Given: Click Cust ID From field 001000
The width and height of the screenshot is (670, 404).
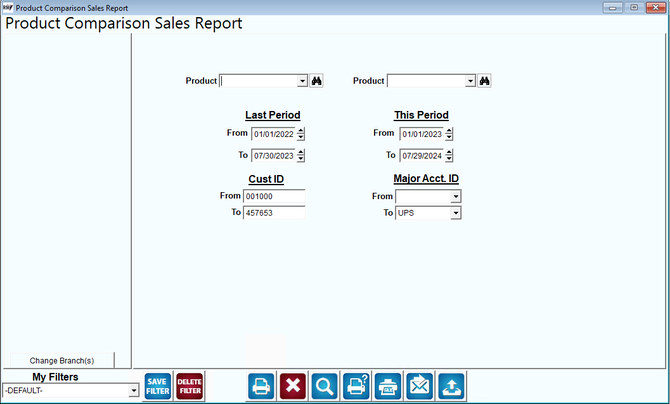Looking at the screenshot, I should 274,196.
